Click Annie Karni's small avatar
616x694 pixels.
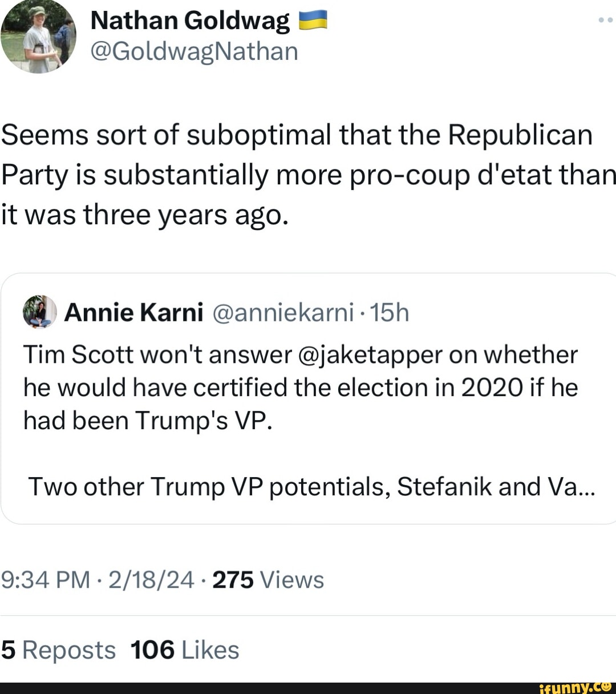(40, 312)
